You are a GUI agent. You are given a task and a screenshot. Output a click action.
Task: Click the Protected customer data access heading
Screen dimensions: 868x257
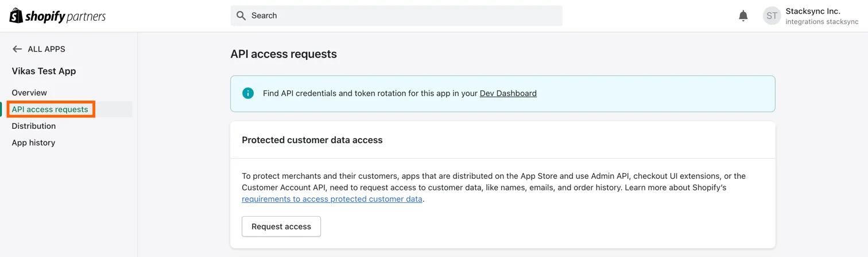(312, 140)
